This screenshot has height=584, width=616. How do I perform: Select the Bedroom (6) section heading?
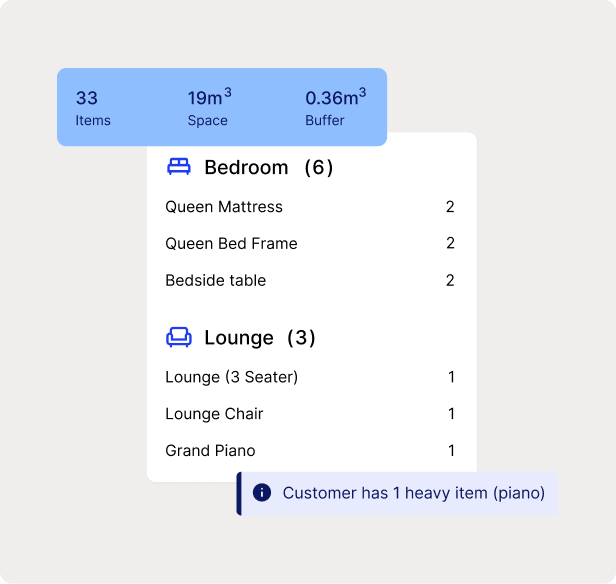[268, 167]
